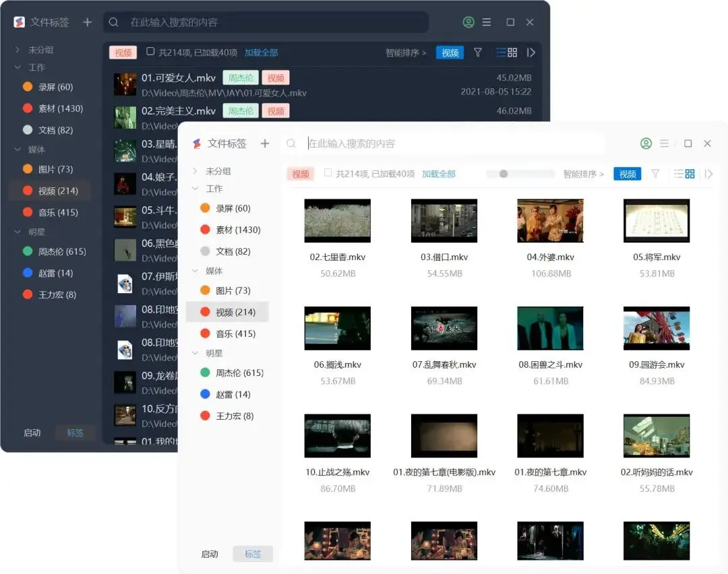Image resolution: width=728 pixels, height=574 pixels.
Task: Click the 02.听妈妈的话.mkv file name
Action: 657,472
